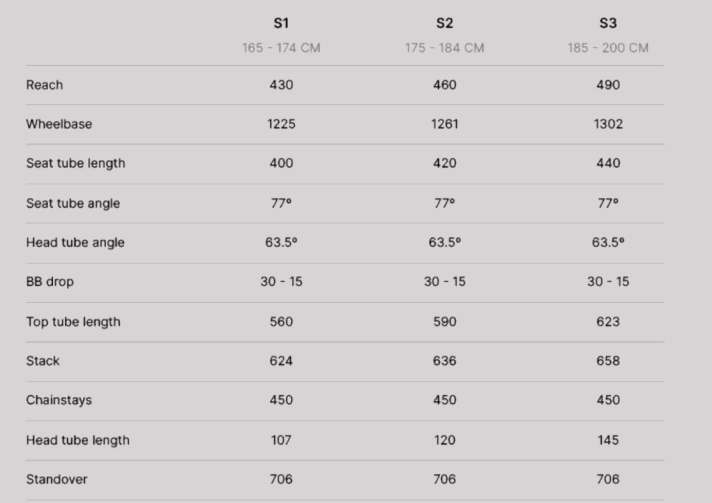Click the Seat tube length label
This screenshot has width=712, height=503.
tap(75, 163)
